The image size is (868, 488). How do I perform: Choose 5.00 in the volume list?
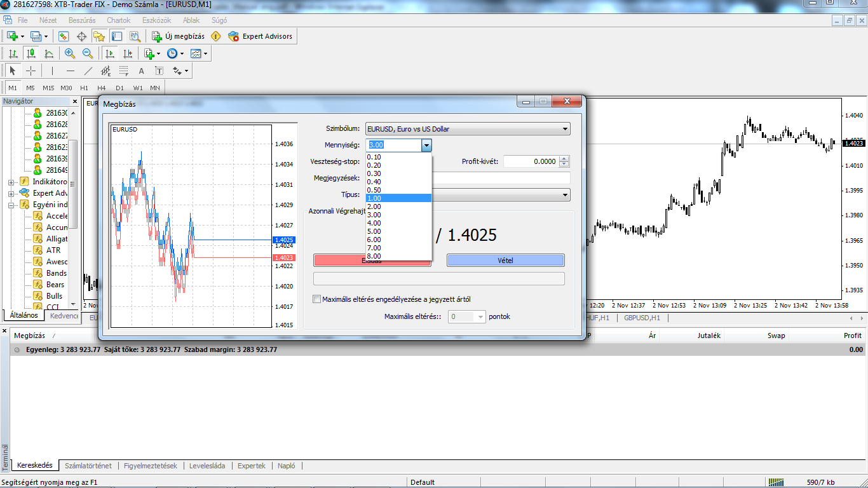(398, 231)
